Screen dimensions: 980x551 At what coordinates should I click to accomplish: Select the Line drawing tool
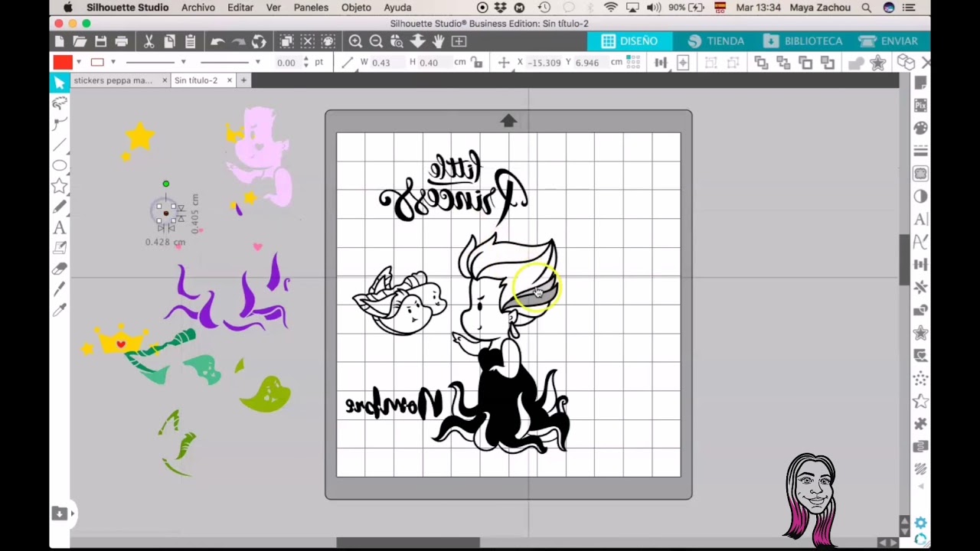point(60,145)
